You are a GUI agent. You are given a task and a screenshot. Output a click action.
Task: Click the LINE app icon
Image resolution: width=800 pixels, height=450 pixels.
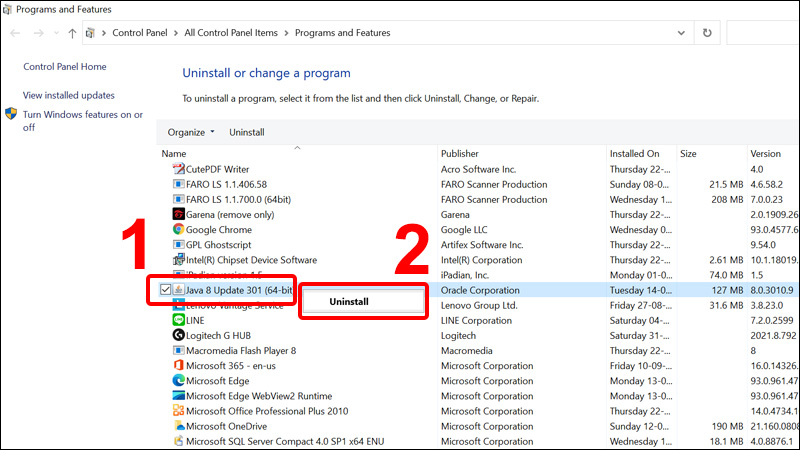point(178,320)
